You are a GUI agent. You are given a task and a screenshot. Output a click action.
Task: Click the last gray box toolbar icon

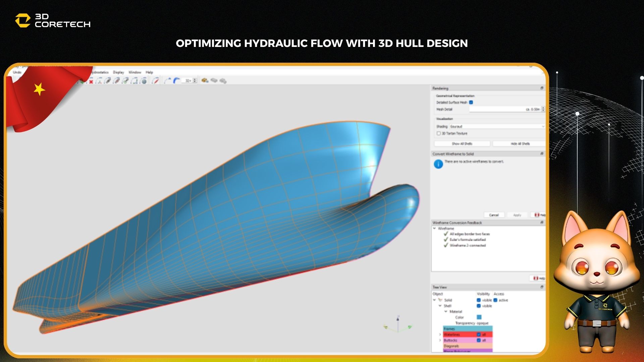pyautogui.click(x=223, y=81)
